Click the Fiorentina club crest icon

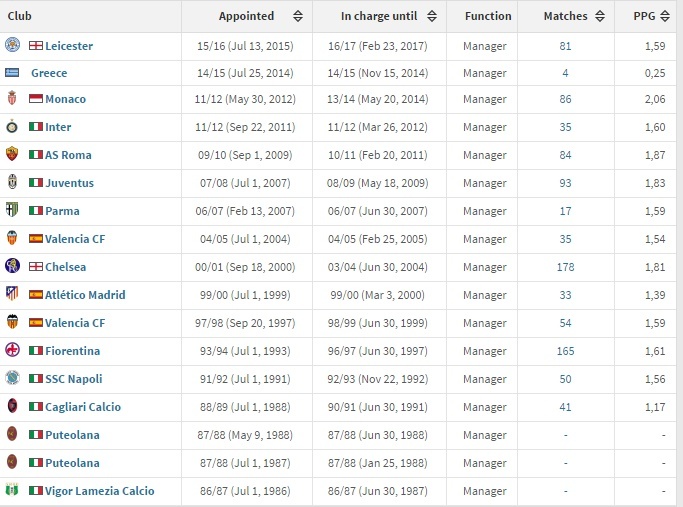pos(12,351)
